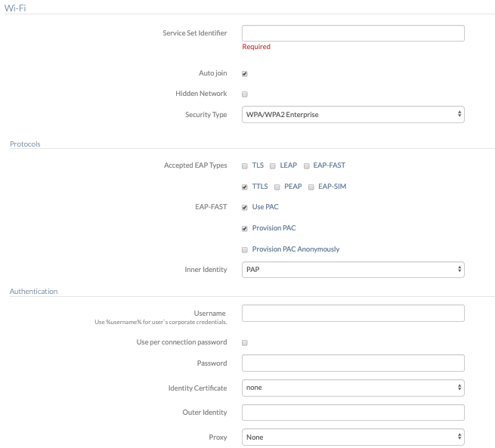Enable the Hidden Network checkbox
495x448 pixels.
(x=245, y=94)
